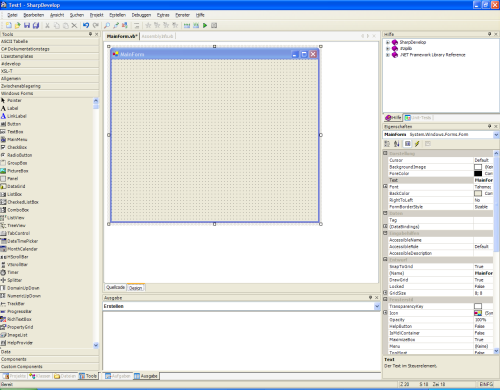Click the Stop execution toolbar icon
Screen dimensions: 500x390
[x=214, y=25]
